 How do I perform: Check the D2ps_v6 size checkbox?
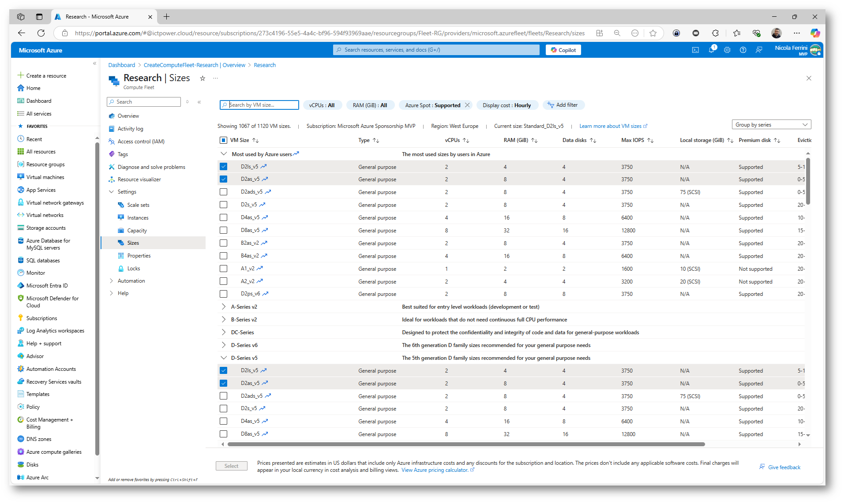223,294
